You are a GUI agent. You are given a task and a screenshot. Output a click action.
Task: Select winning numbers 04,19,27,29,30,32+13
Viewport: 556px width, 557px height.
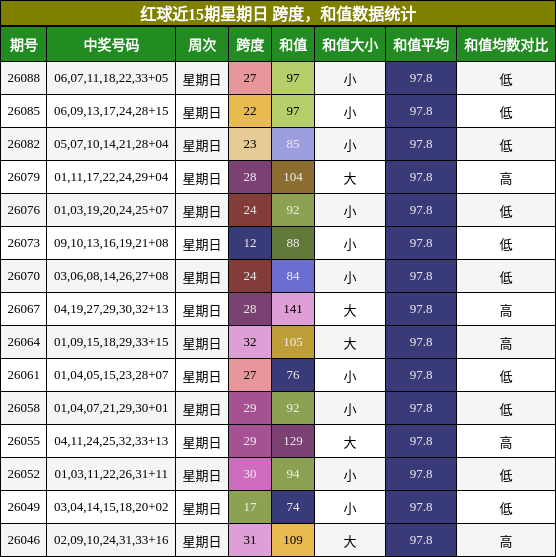click(x=111, y=309)
